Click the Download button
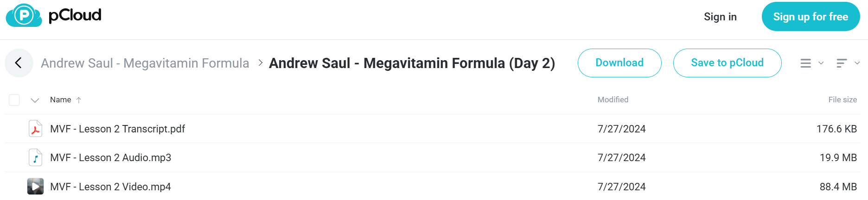 click(619, 63)
